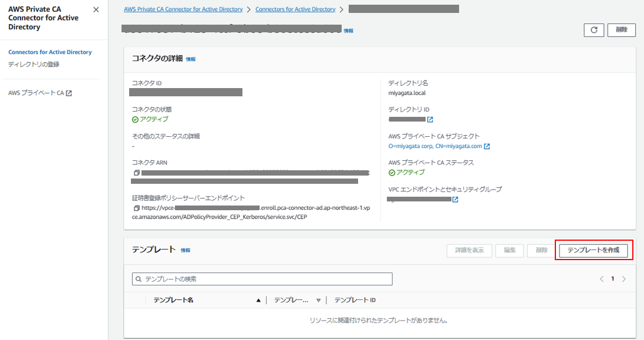Click external link icon next to AWS プライベート CA
Viewport: 644px width, 340px height.
(69, 93)
